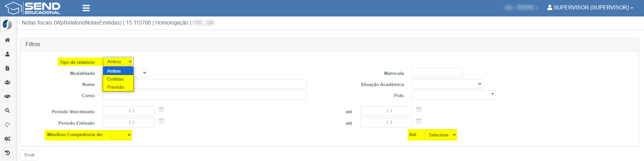
Task: Choose Previsão in the report type list
Action: point(118,87)
